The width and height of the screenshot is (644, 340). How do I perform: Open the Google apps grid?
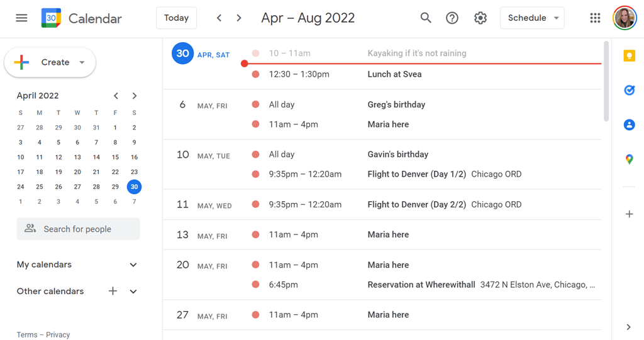595,18
